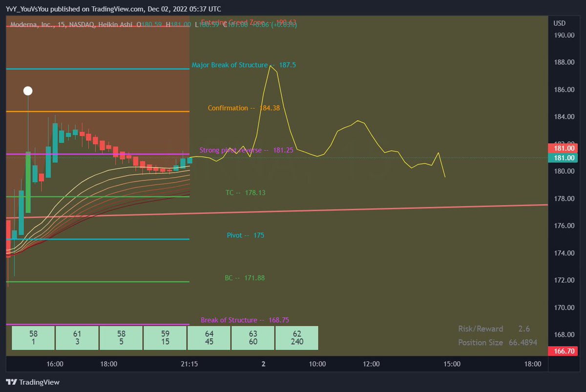
Task: Click the TradingView logo at bottom left
Action: click(x=33, y=382)
